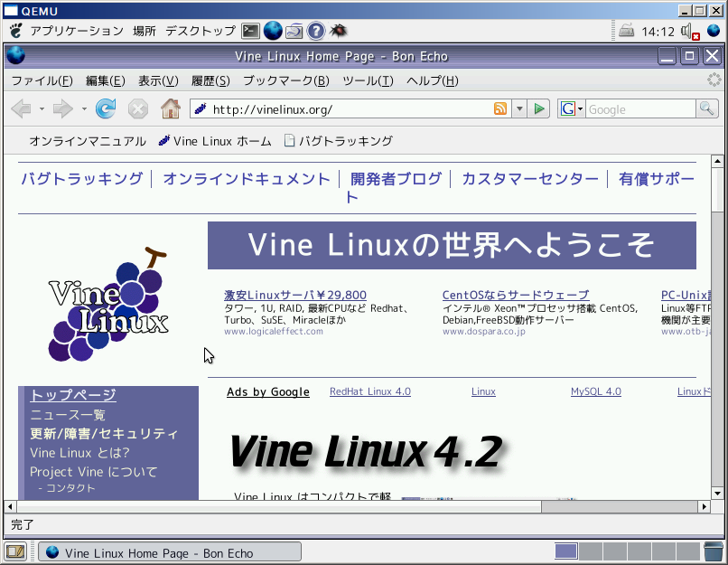Launch the web browser globe in top panel
728x565 pixels.
pos(273,31)
